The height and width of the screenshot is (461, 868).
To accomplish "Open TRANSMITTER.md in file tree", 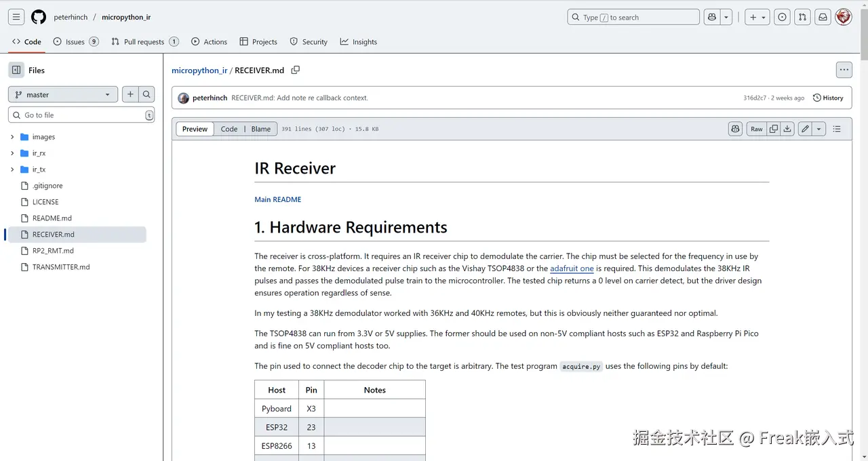I will (61, 267).
